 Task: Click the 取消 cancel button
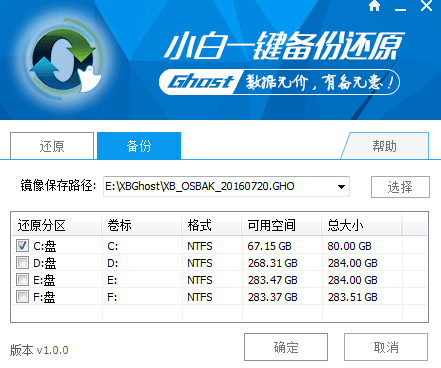click(386, 347)
